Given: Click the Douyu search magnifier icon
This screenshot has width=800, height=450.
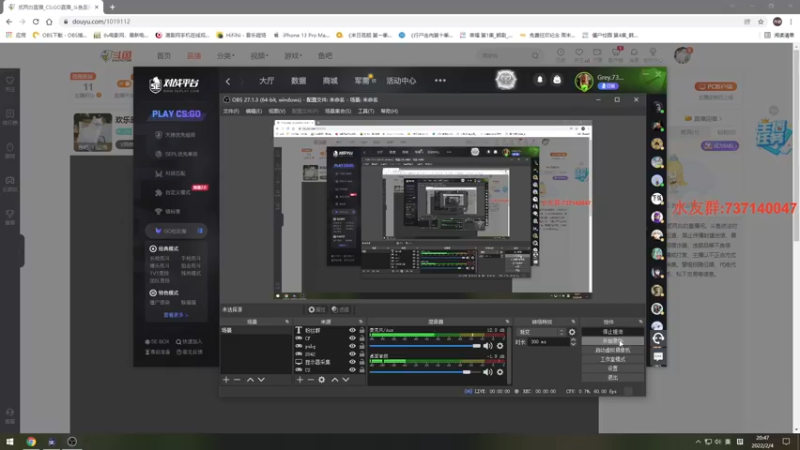Looking at the screenshot, I should point(535,56).
